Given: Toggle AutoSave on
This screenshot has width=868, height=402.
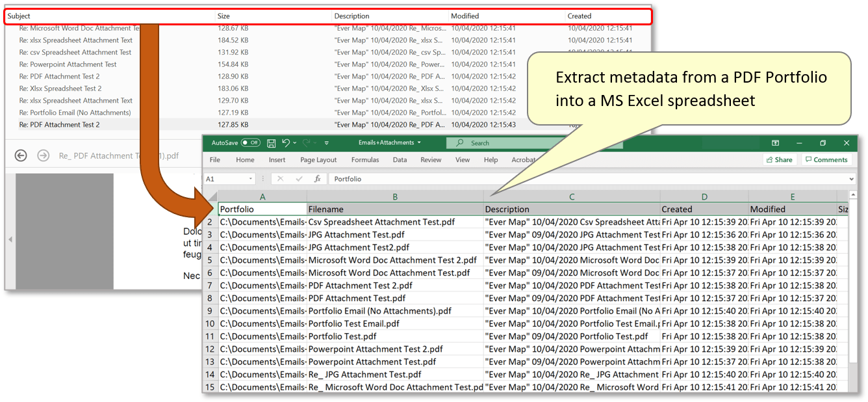Looking at the screenshot, I should [x=249, y=142].
